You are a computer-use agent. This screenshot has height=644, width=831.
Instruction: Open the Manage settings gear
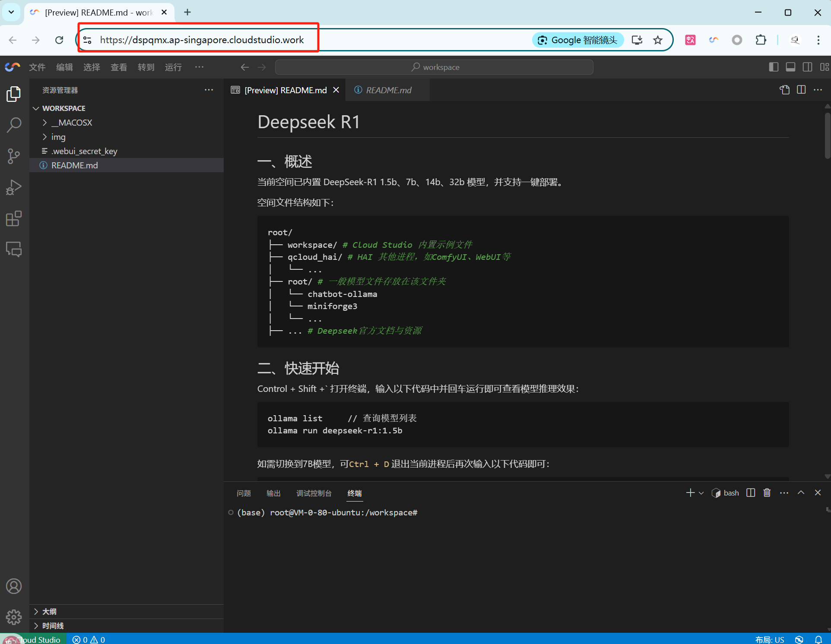pyautogui.click(x=14, y=617)
